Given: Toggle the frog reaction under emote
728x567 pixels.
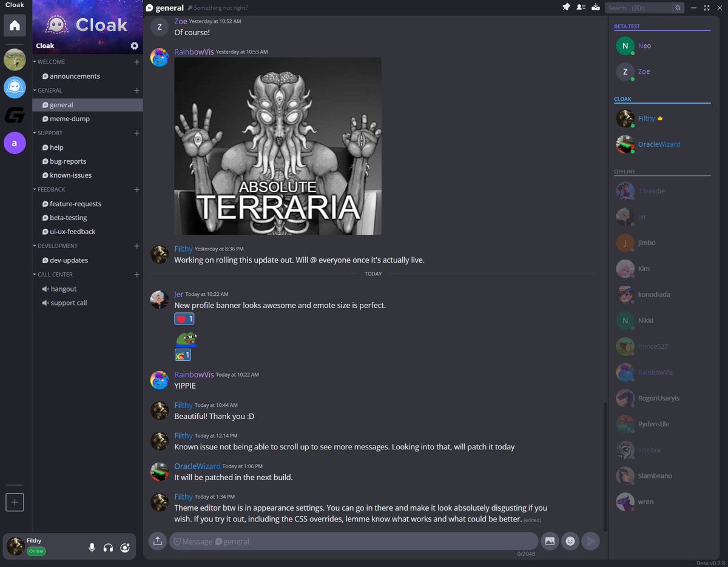Looking at the screenshot, I should point(183,355).
